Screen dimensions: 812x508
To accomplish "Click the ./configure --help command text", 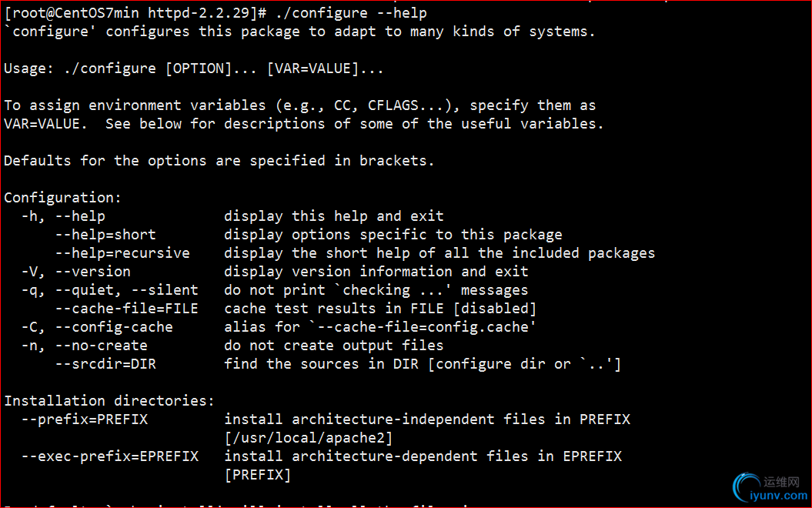I will [x=351, y=12].
